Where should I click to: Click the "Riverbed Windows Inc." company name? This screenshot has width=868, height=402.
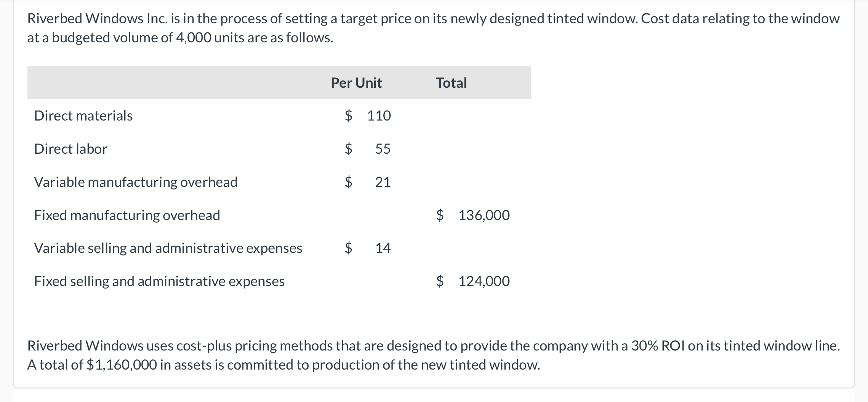[97, 18]
